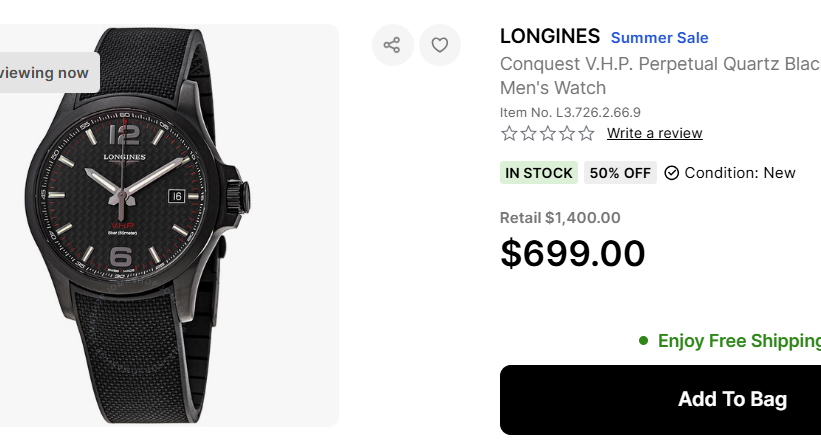
Task: Click the first rating star
Action: (509, 133)
